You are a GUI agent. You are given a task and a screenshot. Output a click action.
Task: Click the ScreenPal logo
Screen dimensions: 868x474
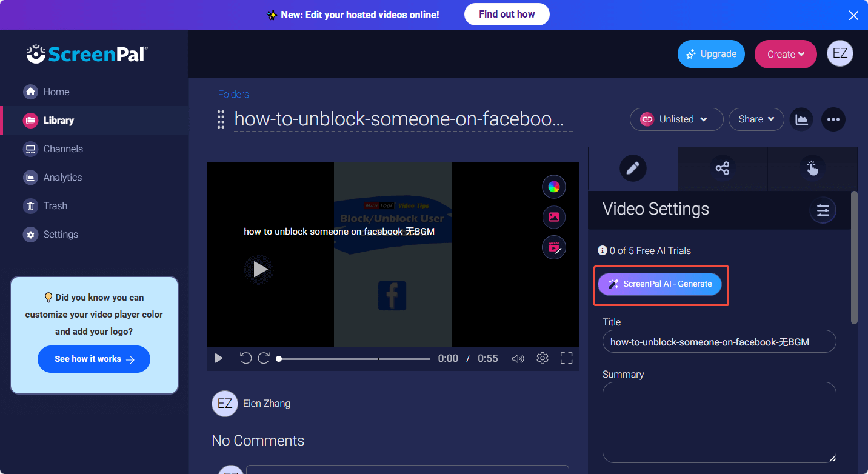[x=85, y=54]
